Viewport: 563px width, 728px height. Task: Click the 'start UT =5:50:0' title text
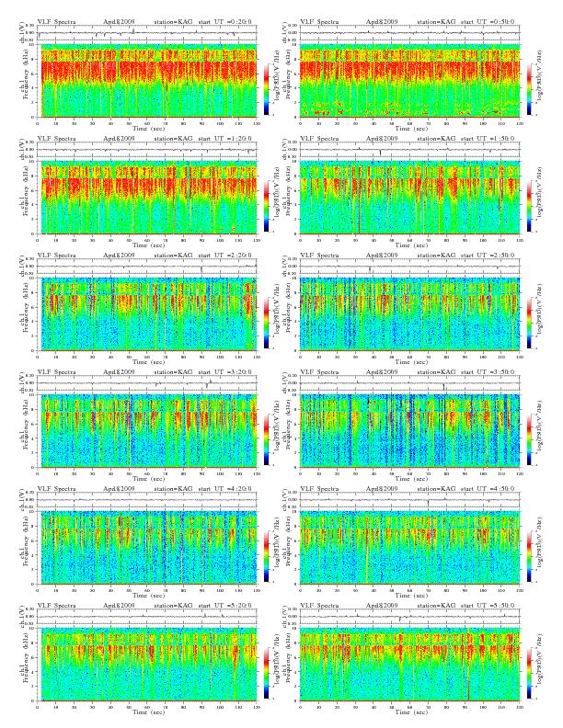click(x=488, y=606)
